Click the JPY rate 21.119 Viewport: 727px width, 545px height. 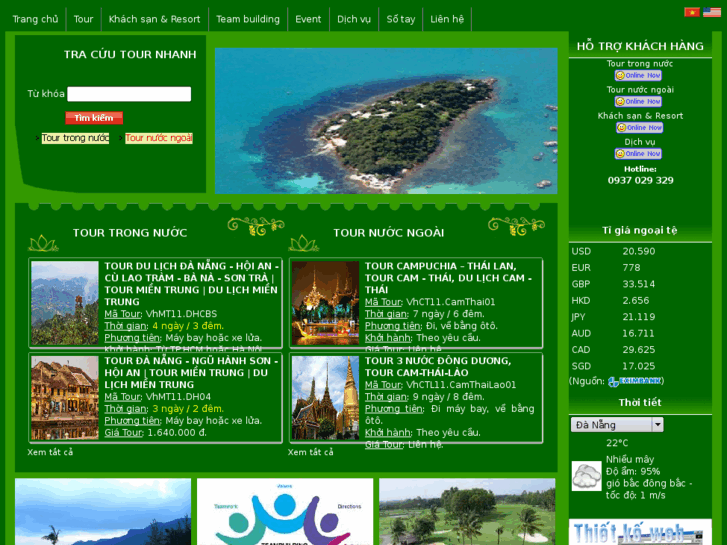638,317
